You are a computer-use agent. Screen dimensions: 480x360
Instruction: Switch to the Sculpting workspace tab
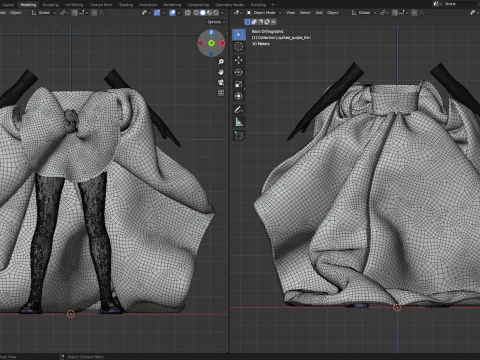click(x=51, y=5)
